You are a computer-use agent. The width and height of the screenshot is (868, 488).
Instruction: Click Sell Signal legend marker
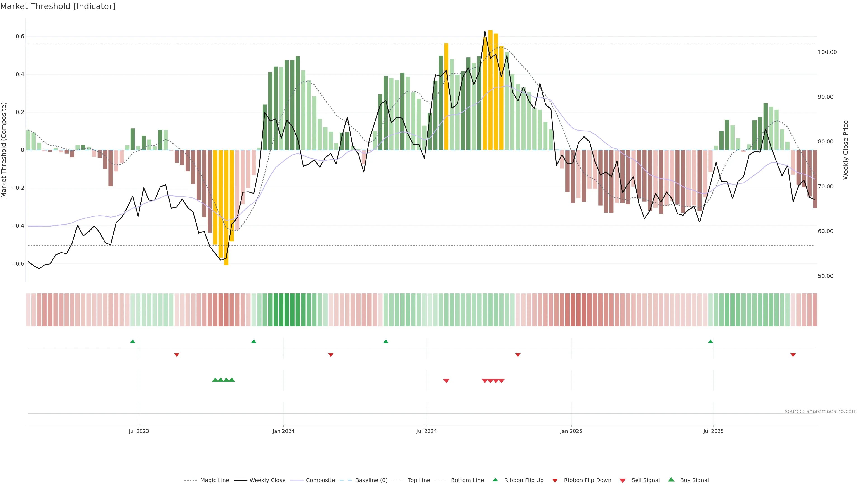click(623, 481)
